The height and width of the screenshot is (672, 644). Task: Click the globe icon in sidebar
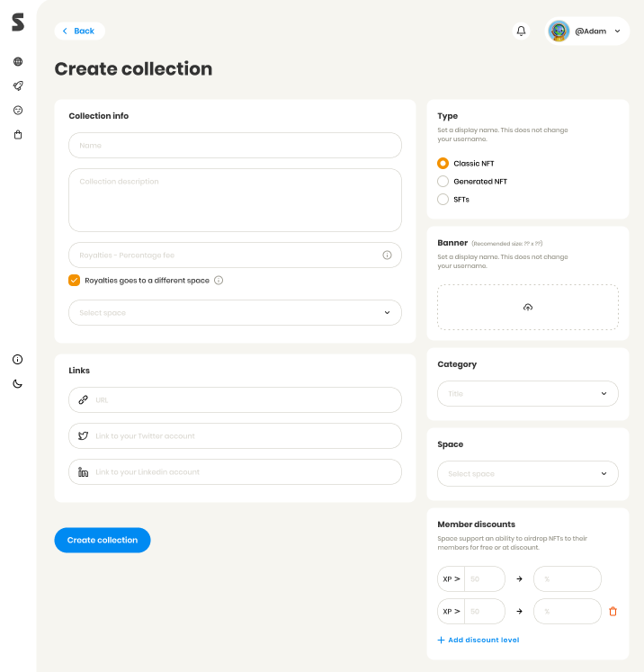[x=18, y=62]
